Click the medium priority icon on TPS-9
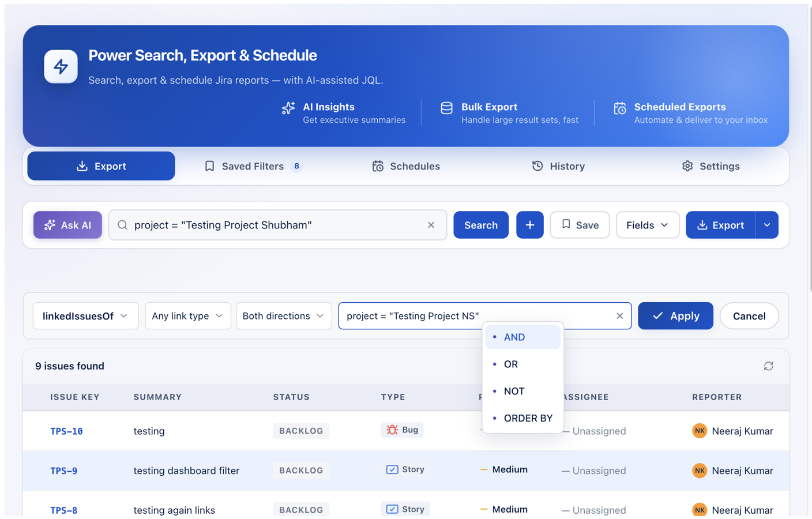812x519 pixels. 483,469
